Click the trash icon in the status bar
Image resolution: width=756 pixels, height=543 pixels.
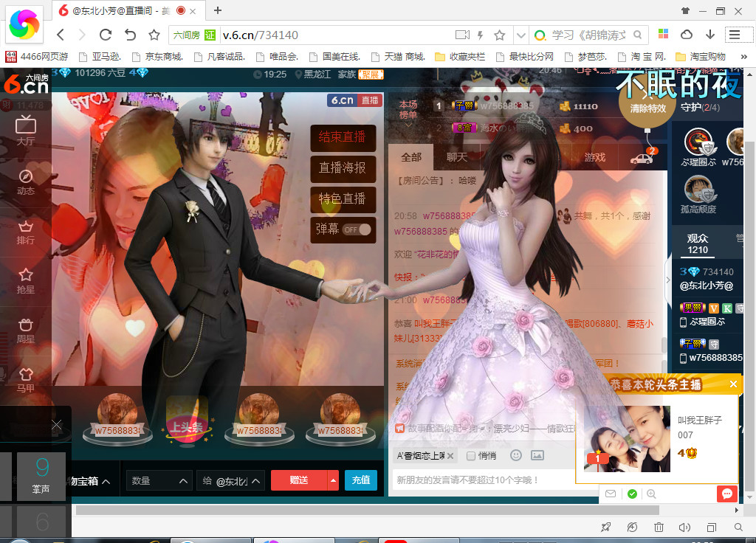(659, 528)
